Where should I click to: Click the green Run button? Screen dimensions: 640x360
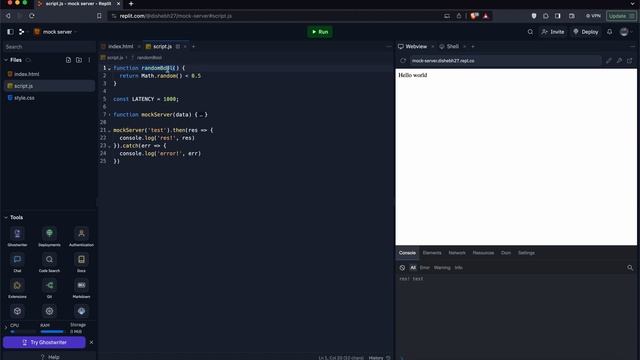[x=320, y=32]
